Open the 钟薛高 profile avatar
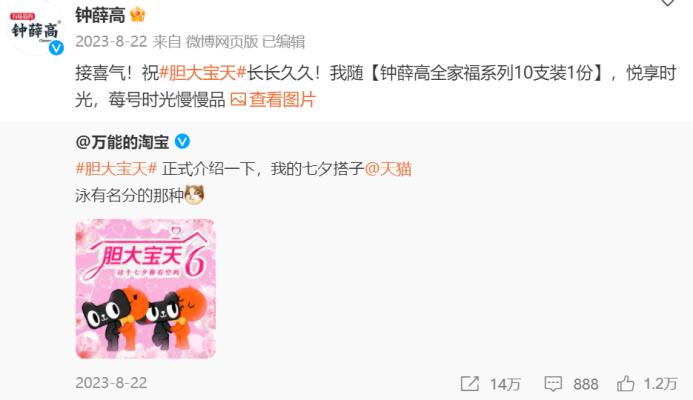693x400 pixels. (35, 31)
